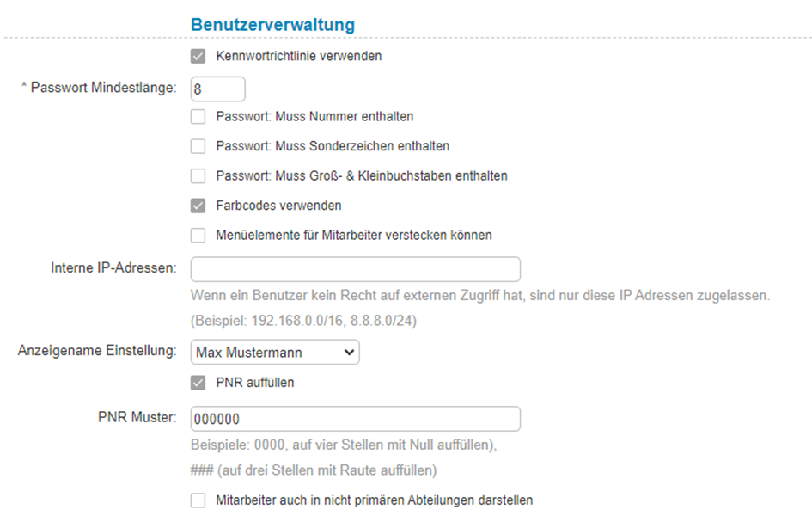This screenshot has width=812, height=528.
Task: Check Muss Groß- & Kleinbuchstaben enthalten box
Action: [198, 176]
